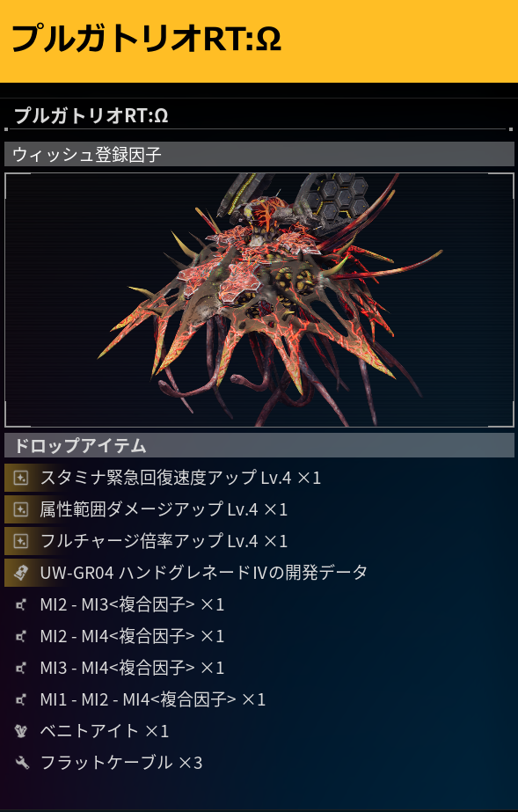Click the yellow プルガトリオRT:Ω title banner
Viewport: 518px width, 812px height.
pyautogui.click(x=259, y=41)
